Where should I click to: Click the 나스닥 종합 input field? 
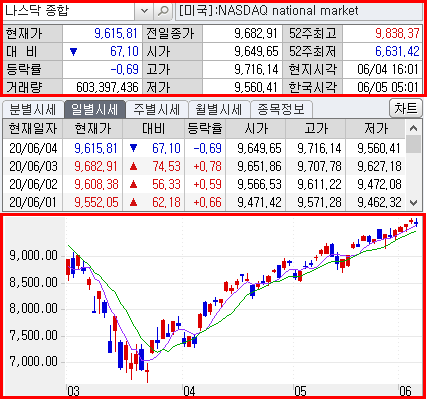[69, 11]
